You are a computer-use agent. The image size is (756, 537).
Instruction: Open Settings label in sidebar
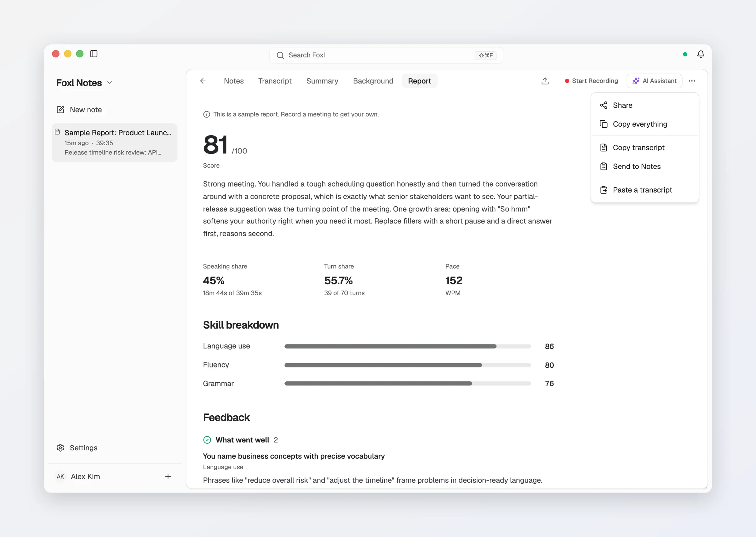pyautogui.click(x=83, y=448)
